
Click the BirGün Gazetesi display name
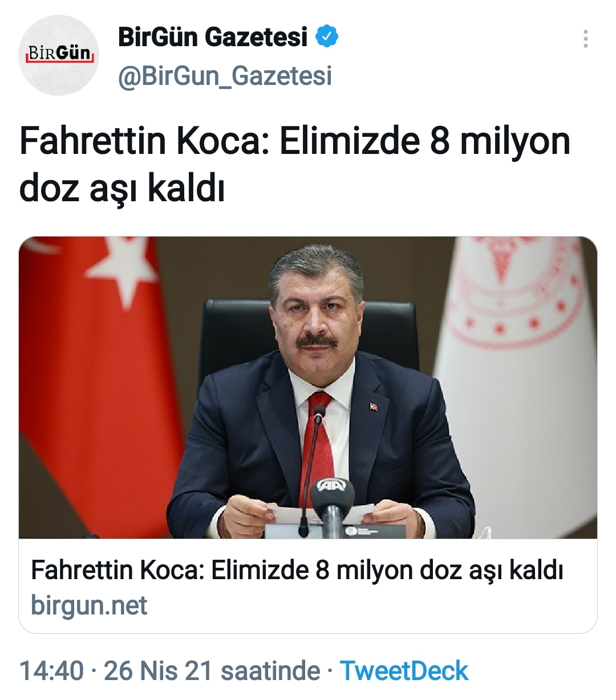pos(213,38)
